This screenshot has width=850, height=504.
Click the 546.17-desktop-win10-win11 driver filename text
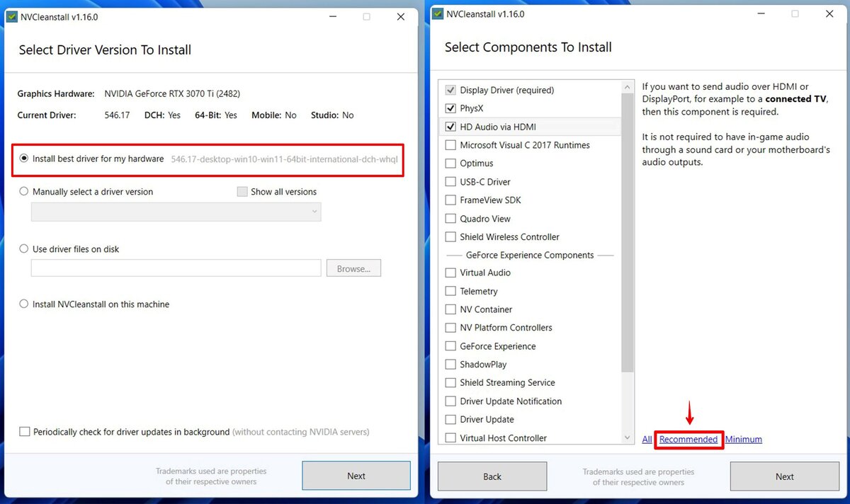pyautogui.click(x=284, y=159)
